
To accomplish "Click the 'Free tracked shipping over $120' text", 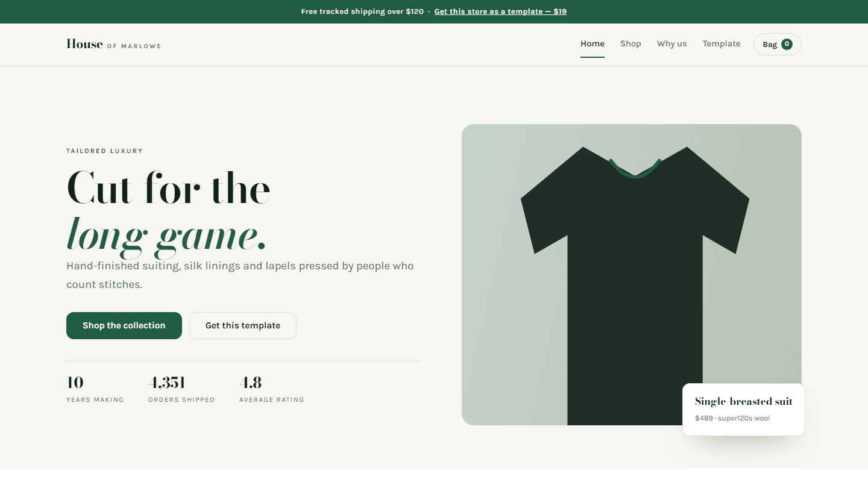I will tap(362, 11).
